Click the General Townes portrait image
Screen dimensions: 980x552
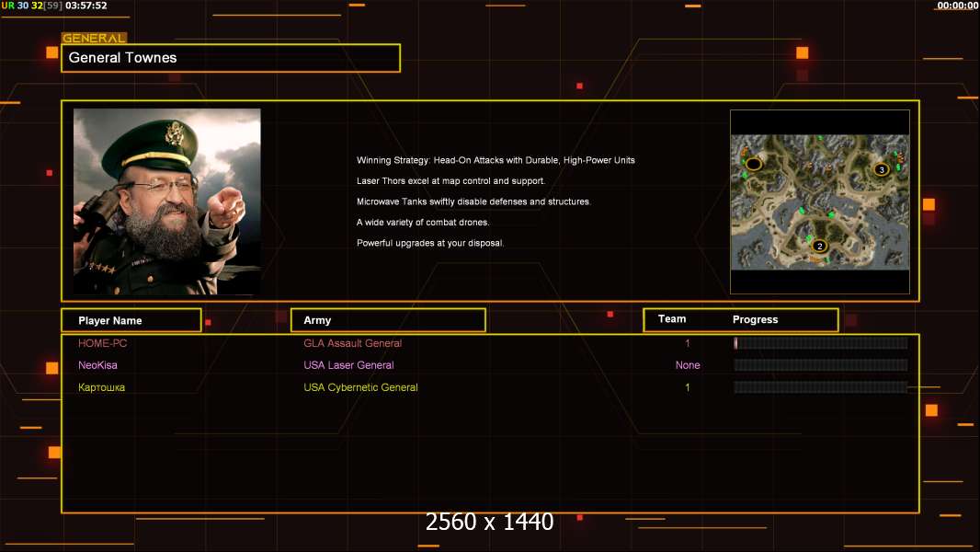pyautogui.click(x=166, y=201)
